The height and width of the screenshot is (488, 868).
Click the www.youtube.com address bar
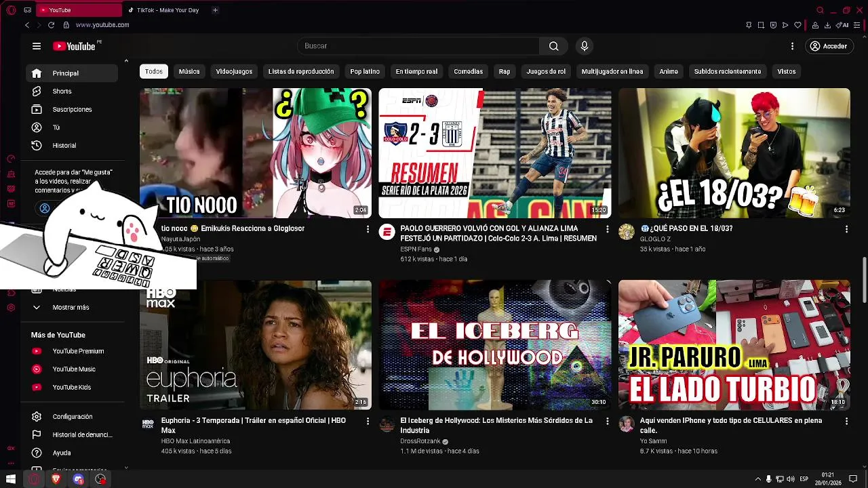102,25
